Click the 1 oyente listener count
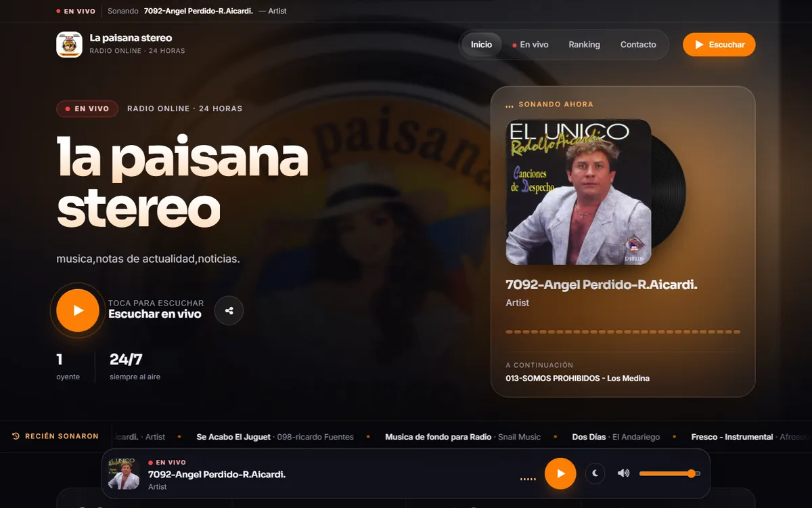Image resolution: width=812 pixels, height=508 pixels. pos(68,366)
